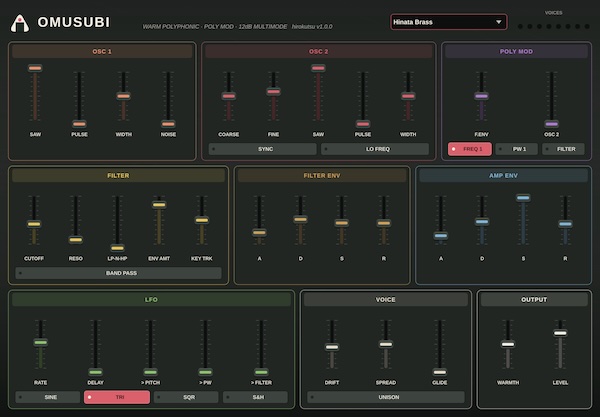
Task: Click the Voice GLIDE slider handle
Action: coord(439,372)
